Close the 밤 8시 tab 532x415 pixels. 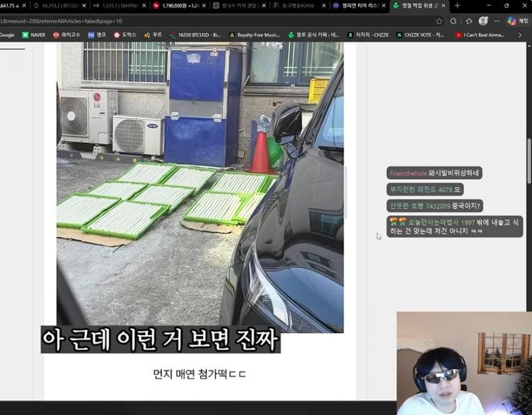[264, 6]
